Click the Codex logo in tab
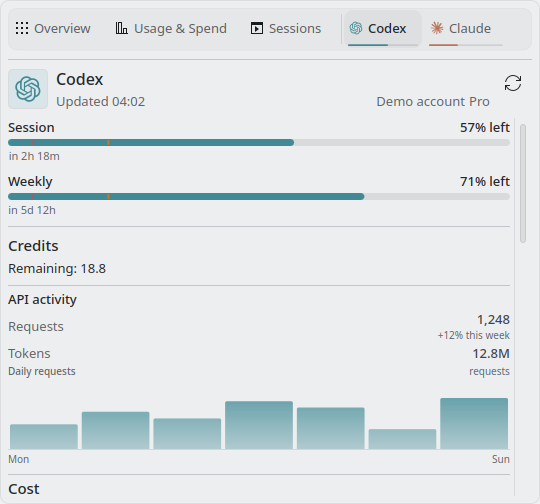This screenshot has width=540, height=504. point(356,28)
